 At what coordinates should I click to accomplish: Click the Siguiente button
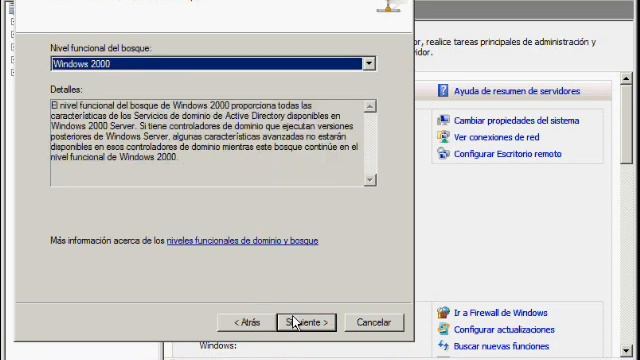coord(307,322)
